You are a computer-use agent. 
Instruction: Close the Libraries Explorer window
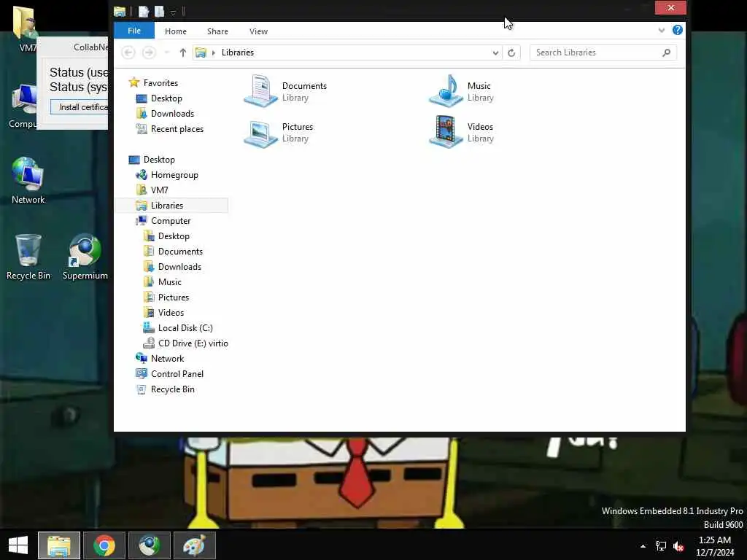point(670,7)
